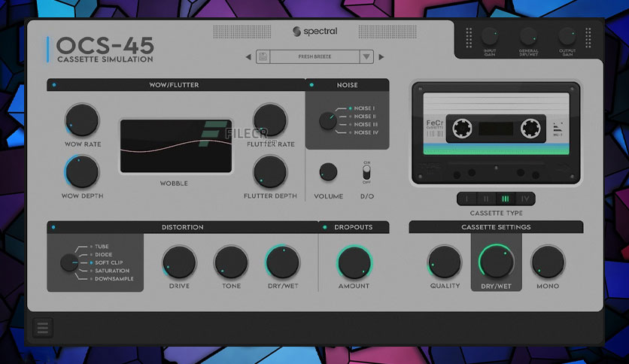The image size is (629, 364).
Task: Click the MONO knob
Action: (548, 262)
